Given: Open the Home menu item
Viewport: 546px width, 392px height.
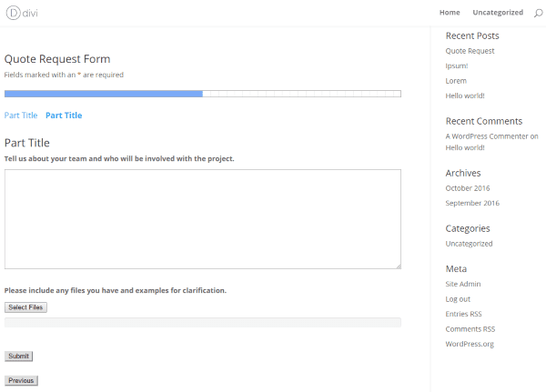Looking at the screenshot, I should coord(450,13).
